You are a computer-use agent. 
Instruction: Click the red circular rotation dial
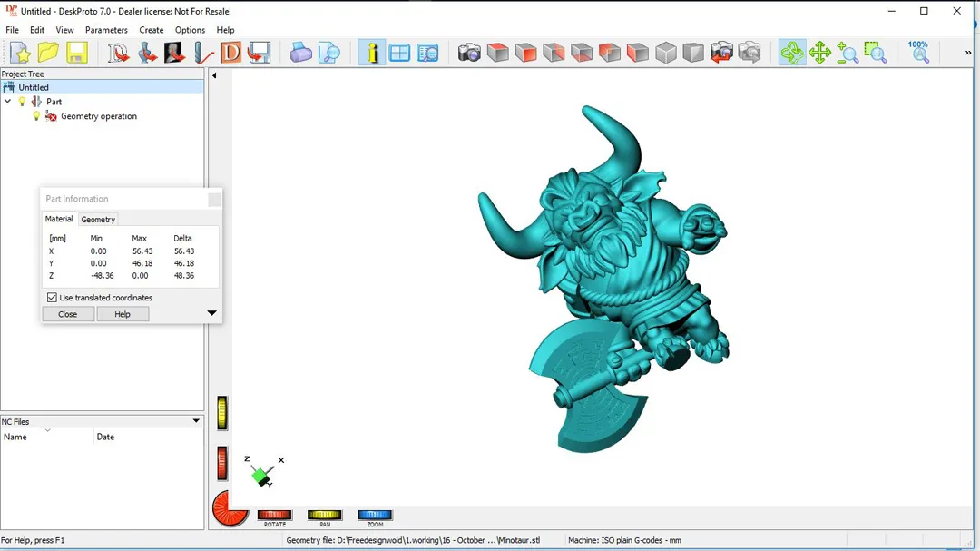coord(230,508)
